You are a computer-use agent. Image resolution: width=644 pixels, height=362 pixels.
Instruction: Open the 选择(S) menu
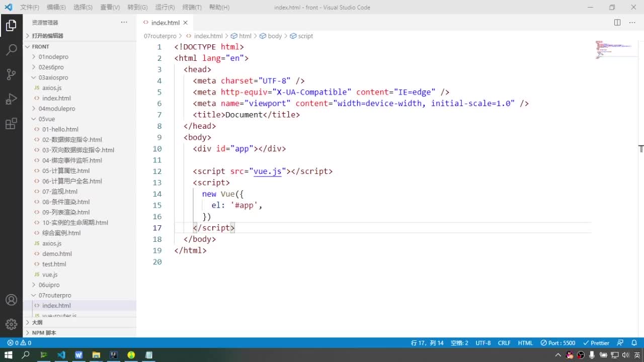click(83, 8)
